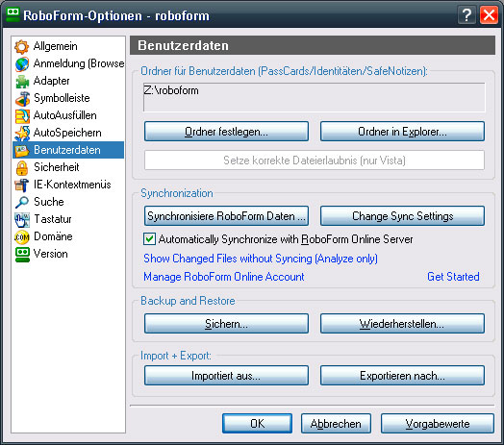Image resolution: width=504 pixels, height=445 pixels.
Task: Open Show Changed Files without Syncing link
Action: (x=261, y=259)
